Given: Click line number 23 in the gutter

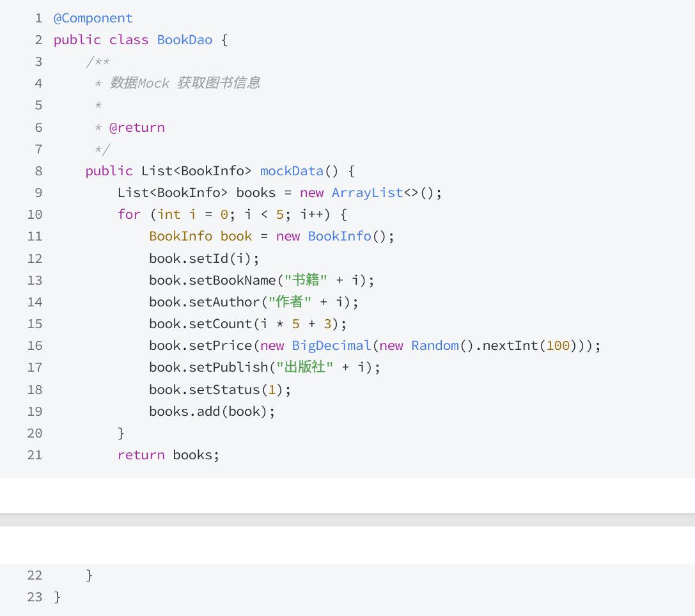Looking at the screenshot, I should tap(35, 597).
